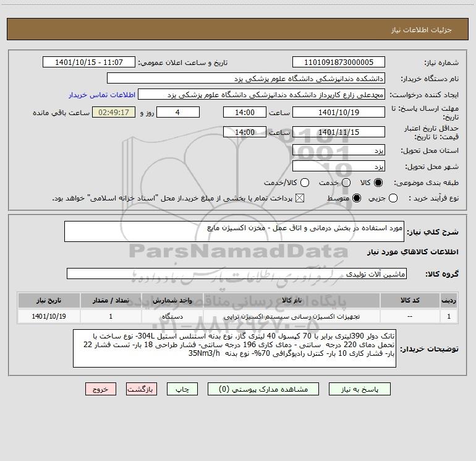Click the response deadline date 1401/10/19 field

click(339, 112)
